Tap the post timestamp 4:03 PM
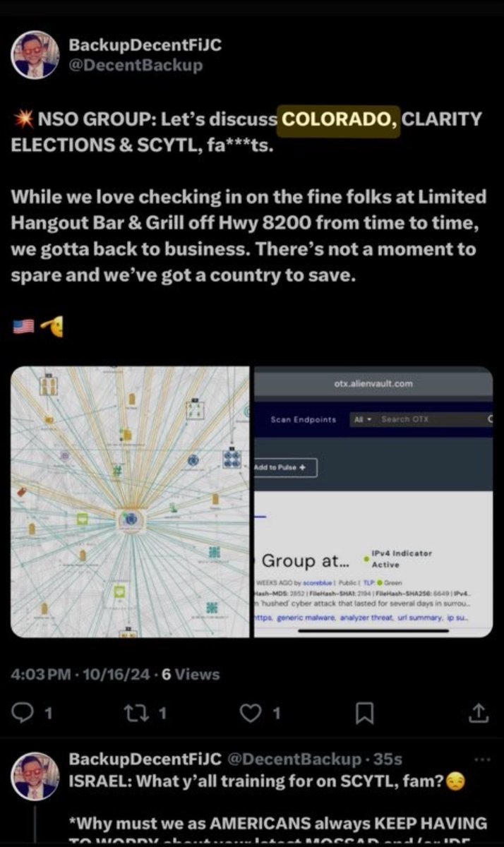 [x=42, y=674]
